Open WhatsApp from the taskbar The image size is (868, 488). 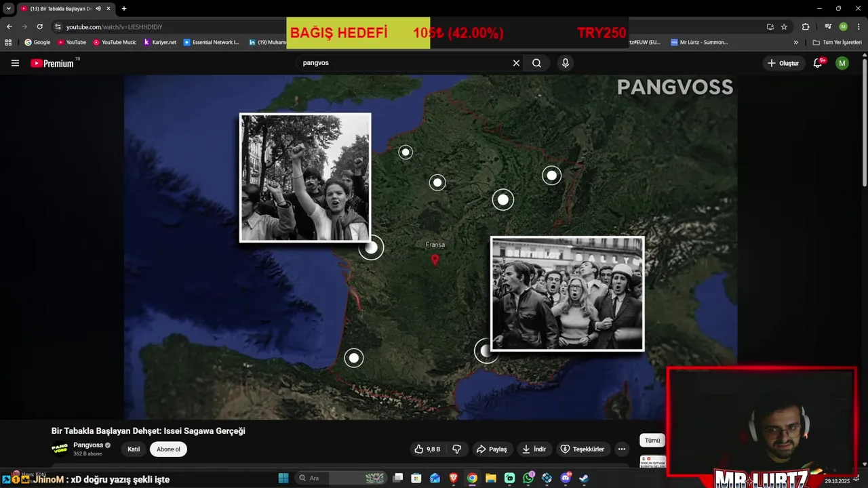tap(528, 479)
